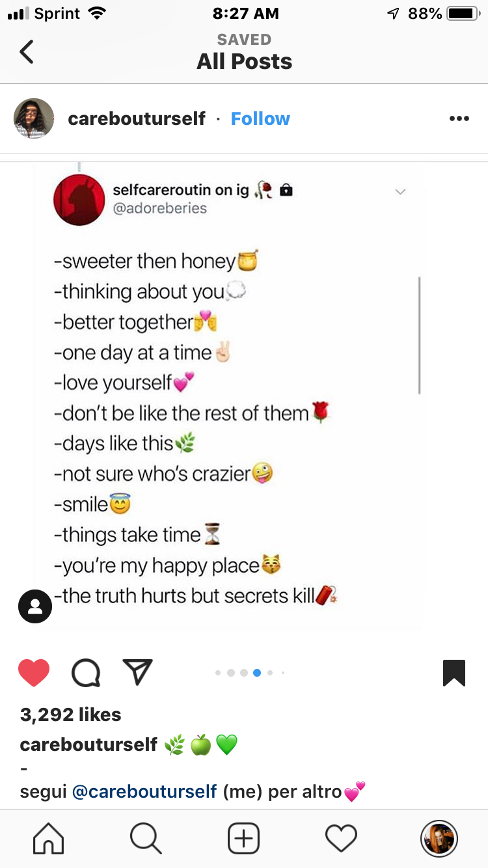
Task: Expand the chevron on the embedded tweet
Action: [400, 191]
